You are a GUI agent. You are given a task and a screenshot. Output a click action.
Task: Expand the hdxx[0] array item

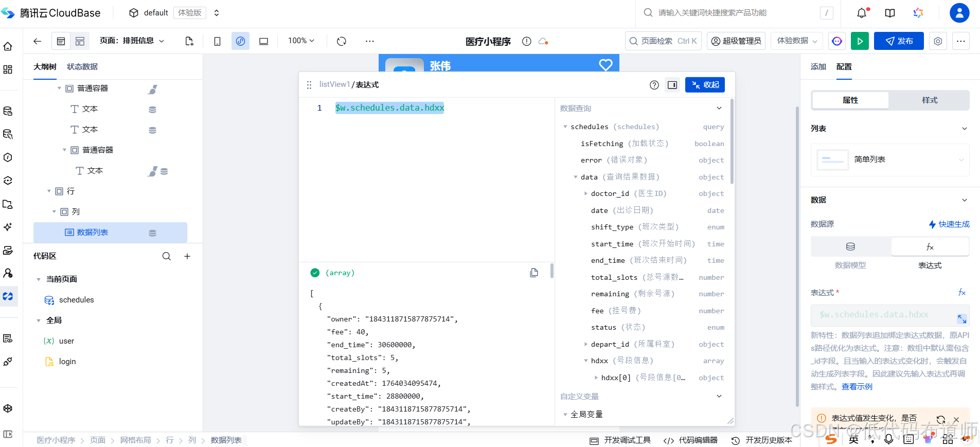coord(596,378)
